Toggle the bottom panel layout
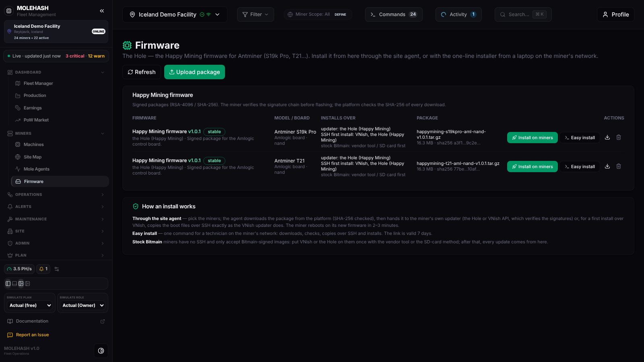The height and width of the screenshot is (362, 644). (x=14, y=284)
